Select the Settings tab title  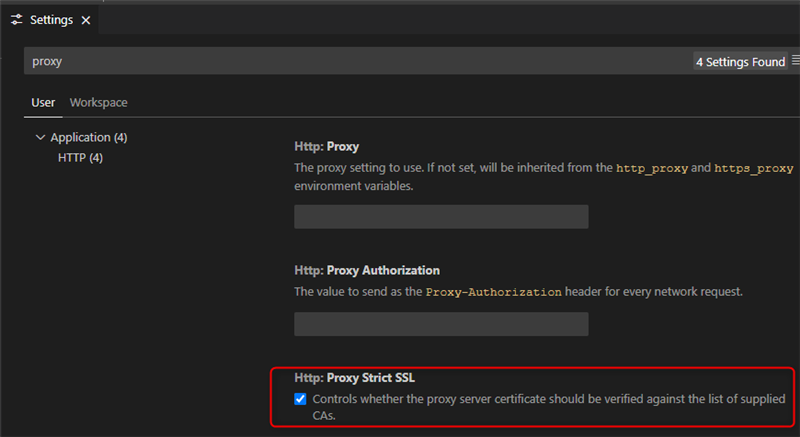point(51,20)
